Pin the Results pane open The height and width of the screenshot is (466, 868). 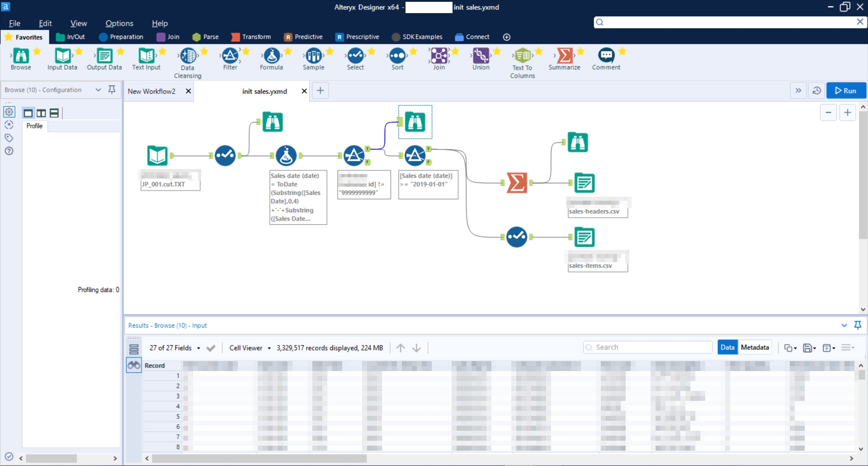point(858,325)
